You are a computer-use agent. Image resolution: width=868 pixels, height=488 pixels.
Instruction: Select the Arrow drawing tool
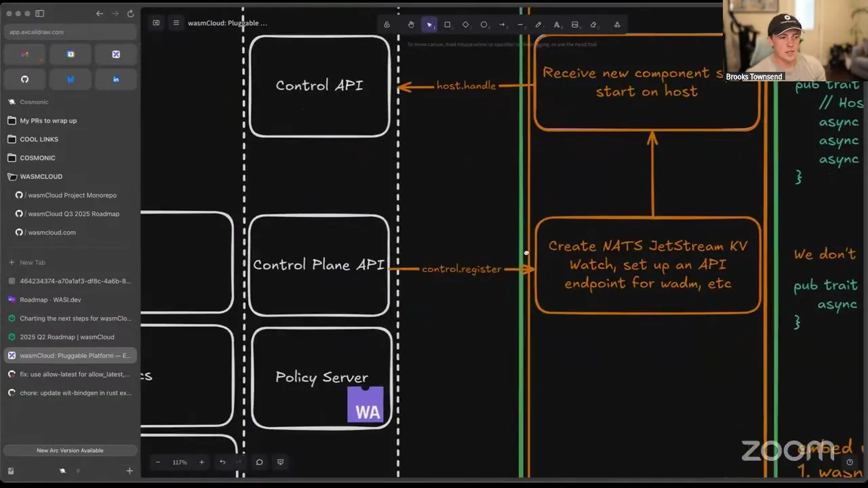tap(502, 24)
